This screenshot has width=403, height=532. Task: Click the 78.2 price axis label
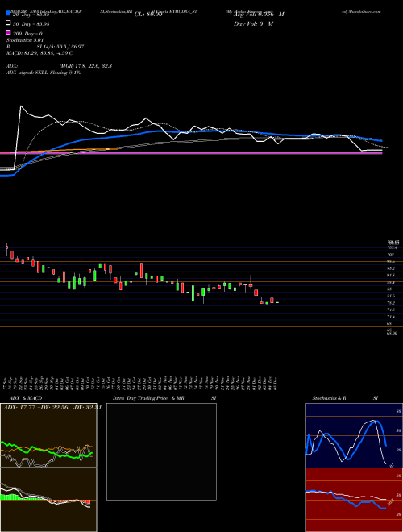(x=391, y=303)
